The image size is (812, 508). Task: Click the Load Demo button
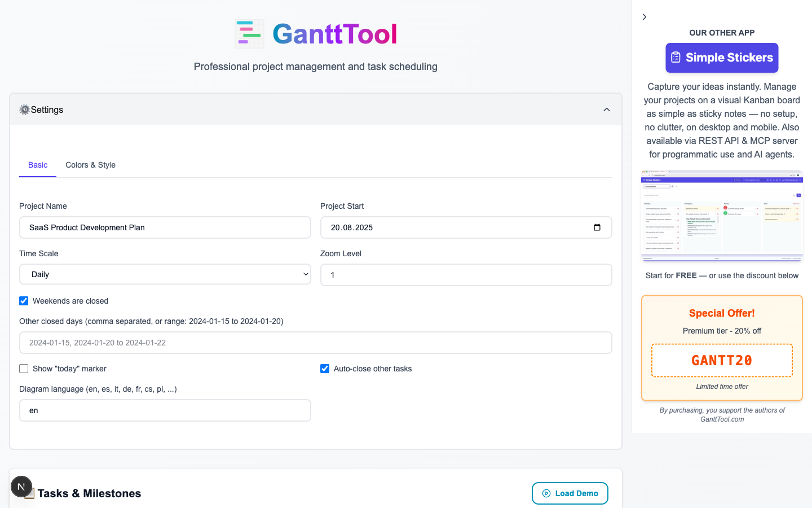click(570, 493)
